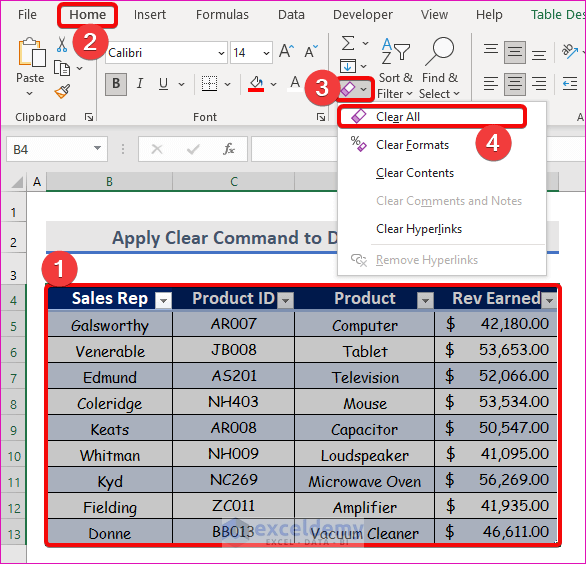Switch to the Home tab

[x=88, y=15]
